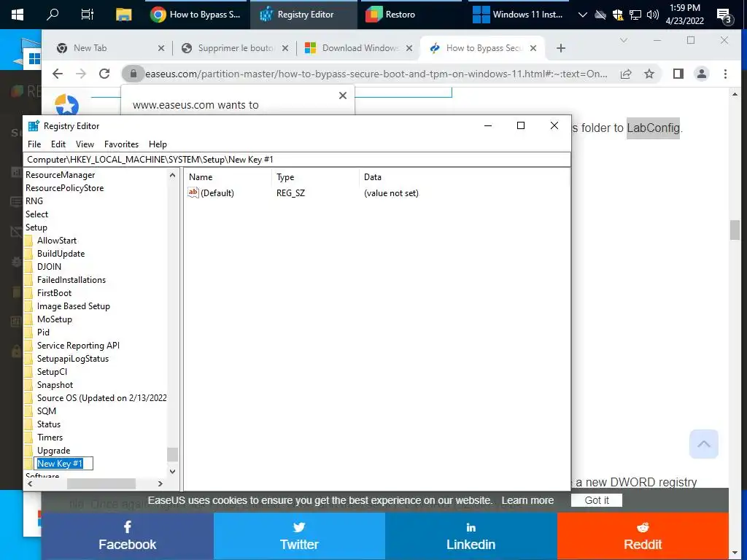Click tree pane scroll down arrow
Viewport: 747px width, 560px height.
point(172,472)
